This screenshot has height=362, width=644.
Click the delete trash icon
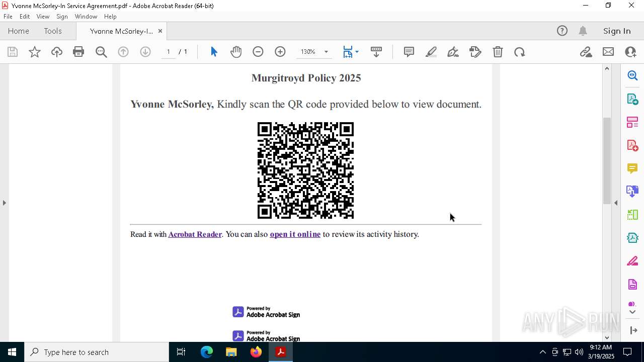498,52
